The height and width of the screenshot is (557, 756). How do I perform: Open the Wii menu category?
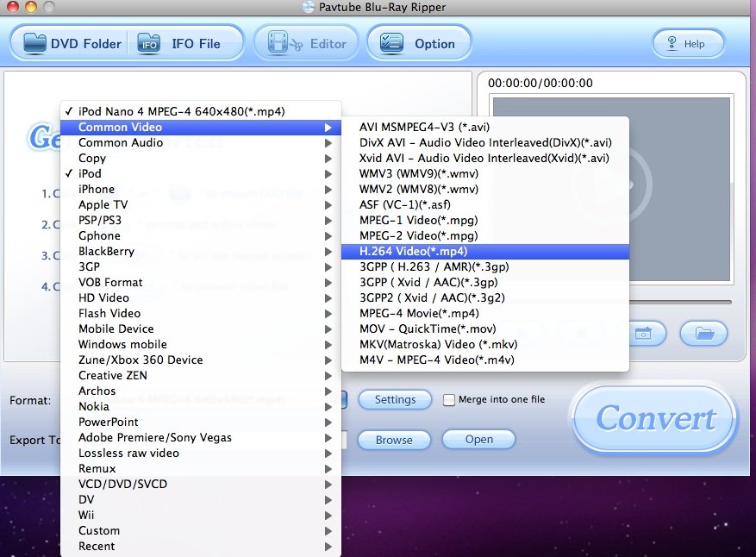pos(201,515)
